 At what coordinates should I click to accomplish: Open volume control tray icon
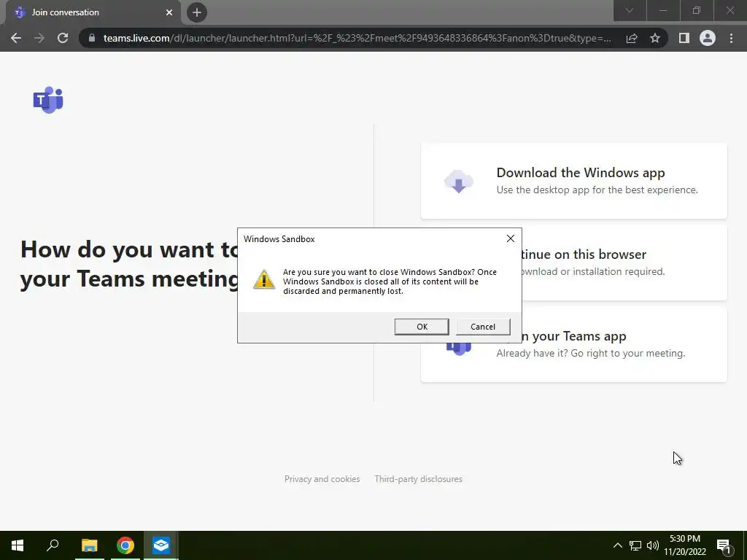653,545
